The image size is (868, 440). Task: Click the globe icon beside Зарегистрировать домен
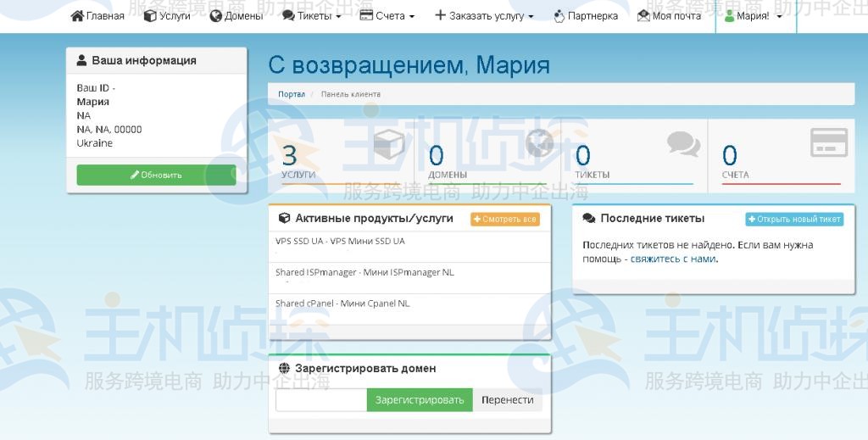(x=284, y=368)
